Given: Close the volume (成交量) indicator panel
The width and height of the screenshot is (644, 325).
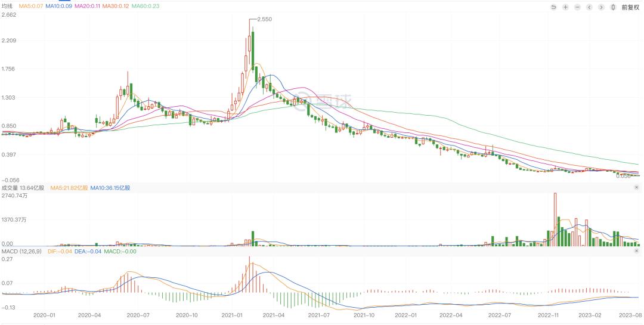Looking at the screenshot, I should (x=637, y=187).
